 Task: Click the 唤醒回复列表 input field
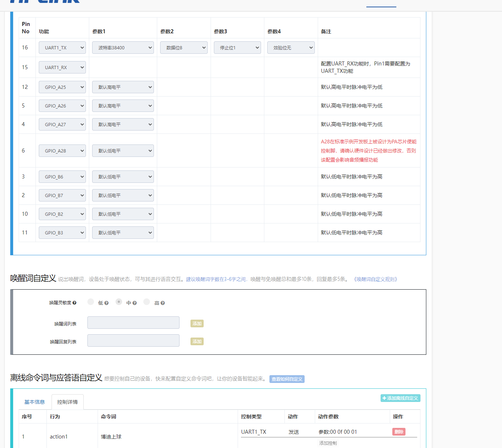(133, 340)
